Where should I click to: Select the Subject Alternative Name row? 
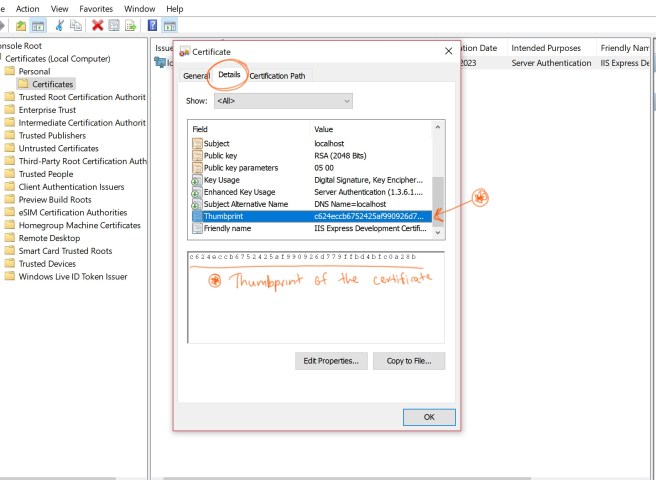click(311, 204)
